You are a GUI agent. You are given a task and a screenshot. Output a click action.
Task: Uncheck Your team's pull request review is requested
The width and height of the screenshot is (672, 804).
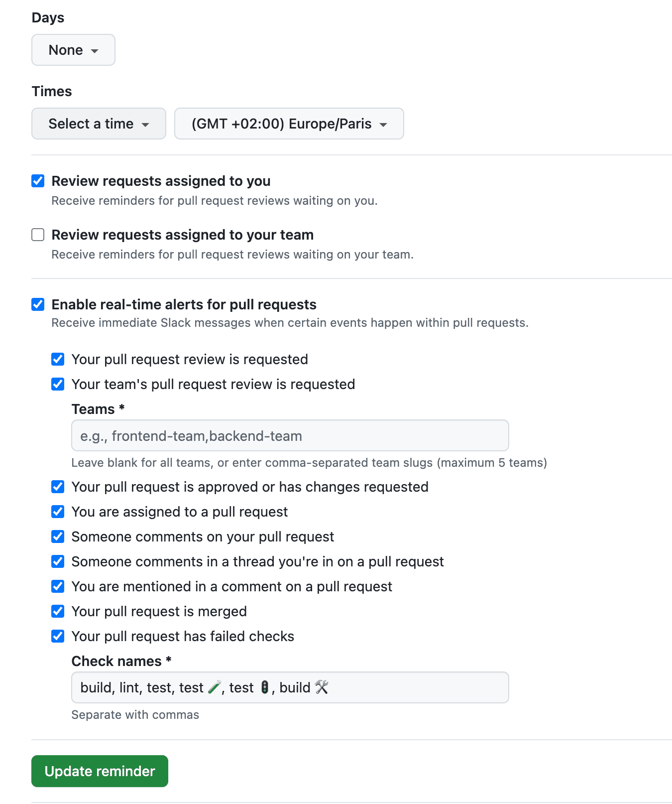click(x=58, y=384)
